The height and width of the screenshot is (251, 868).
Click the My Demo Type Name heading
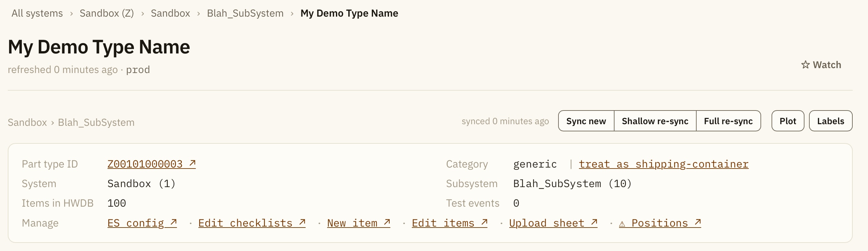pyautogui.click(x=99, y=47)
